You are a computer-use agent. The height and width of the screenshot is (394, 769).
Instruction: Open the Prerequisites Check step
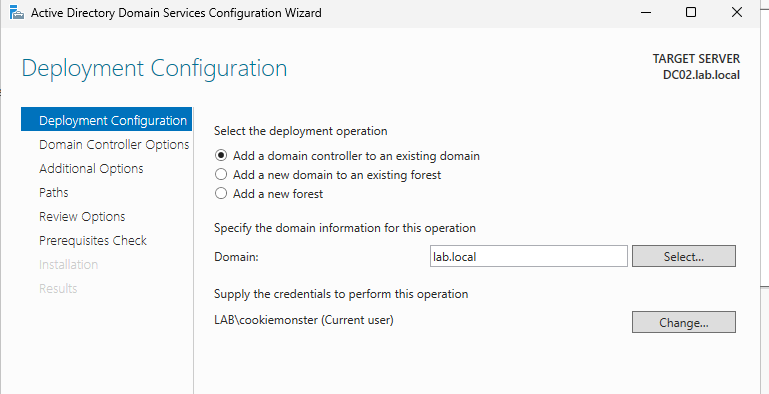tap(93, 241)
